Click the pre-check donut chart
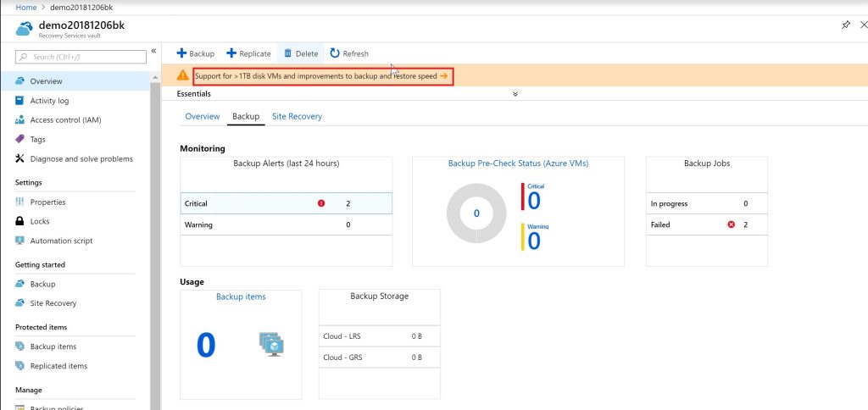The width and height of the screenshot is (868, 410). coord(476,213)
